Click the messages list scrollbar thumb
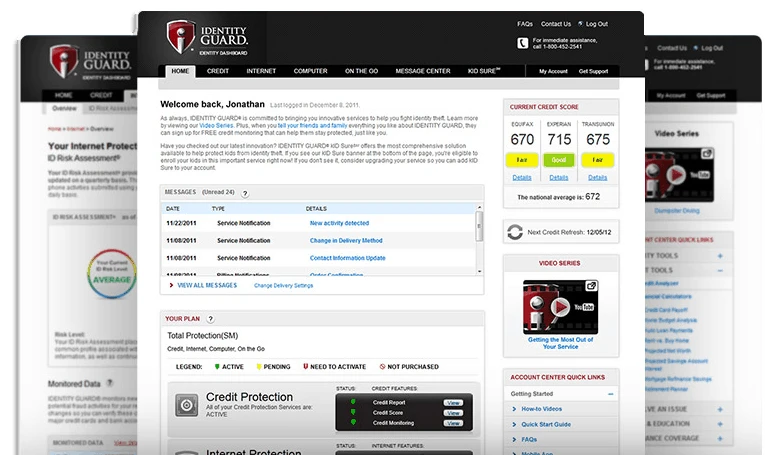 coord(479,226)
